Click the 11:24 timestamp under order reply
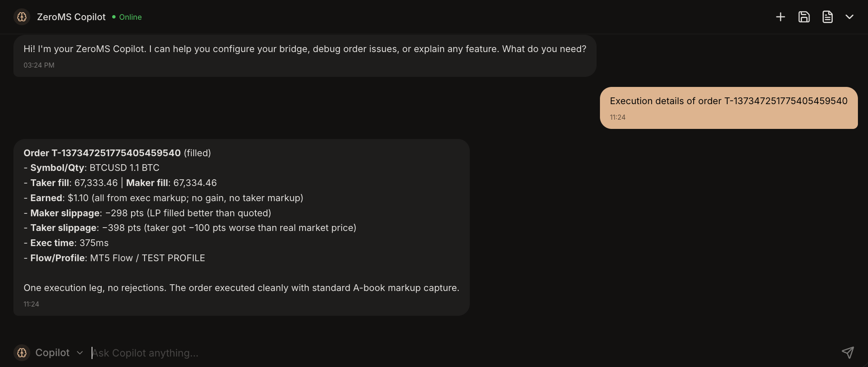The image size is (868, 367). 31,304
